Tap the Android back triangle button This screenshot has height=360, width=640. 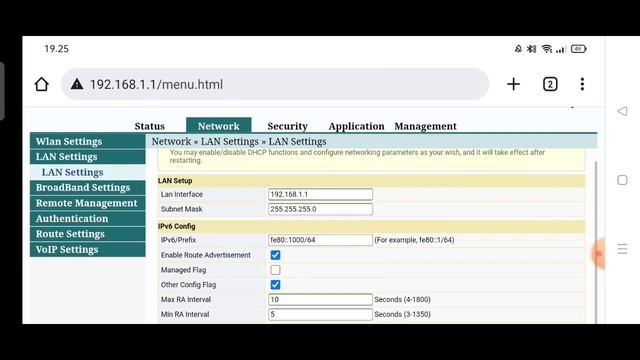pos(622,111)
